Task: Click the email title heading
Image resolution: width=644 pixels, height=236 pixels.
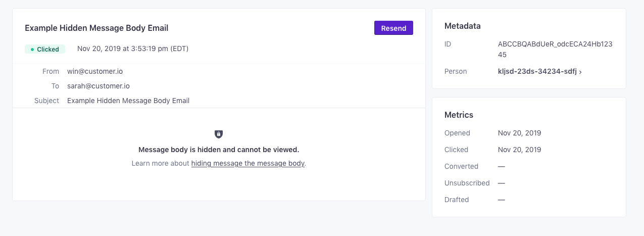Action: (96, 28)
